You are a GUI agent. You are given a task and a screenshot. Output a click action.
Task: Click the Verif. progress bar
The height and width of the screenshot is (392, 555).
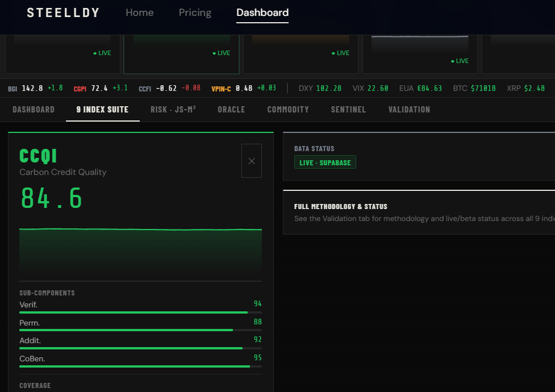point(140,312)
